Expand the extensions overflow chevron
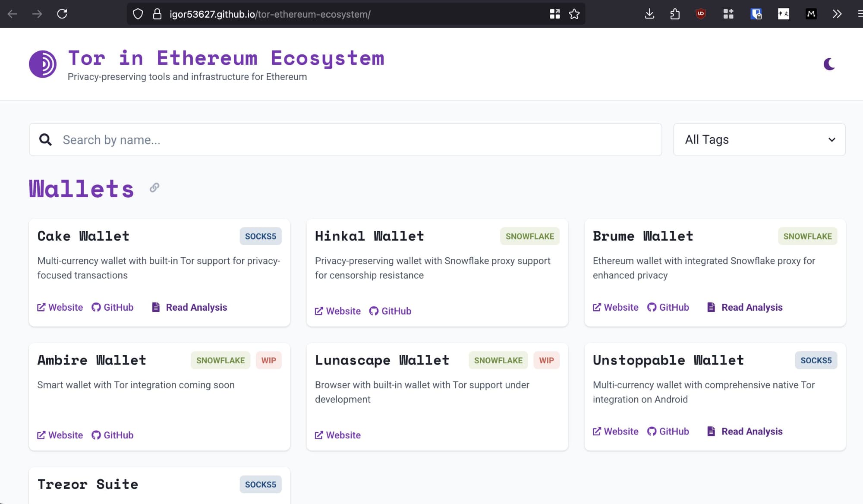Image resolution: width=863 pixels, height=504 pixels. 837,14
